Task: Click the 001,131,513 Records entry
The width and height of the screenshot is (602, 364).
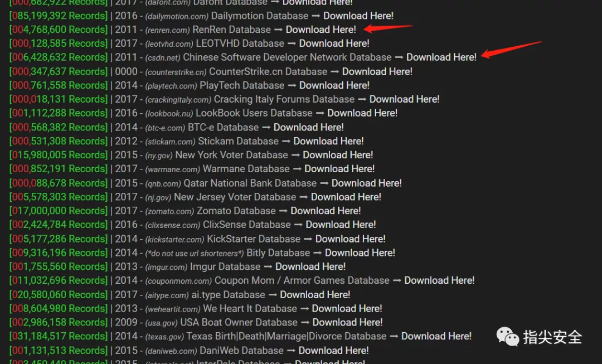Action: pyautogui.click(x=59, y=350)
